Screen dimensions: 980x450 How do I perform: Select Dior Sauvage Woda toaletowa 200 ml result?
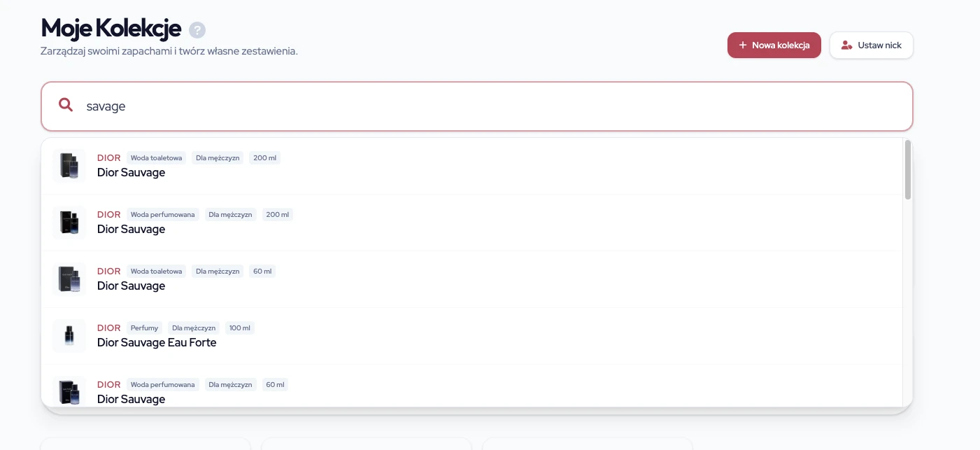click(132, 173)
